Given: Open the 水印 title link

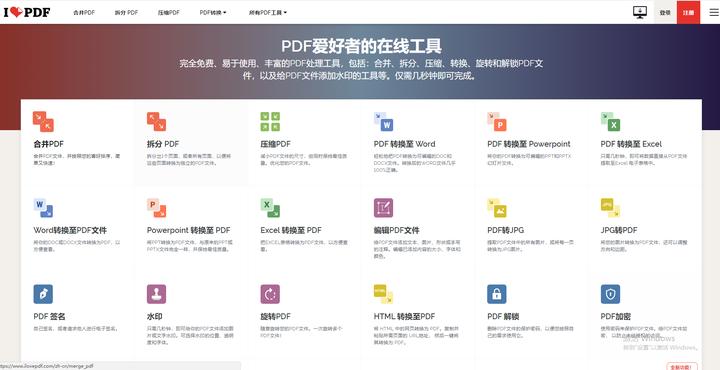Looking at the screenshot, I should [x=155, y=317].
